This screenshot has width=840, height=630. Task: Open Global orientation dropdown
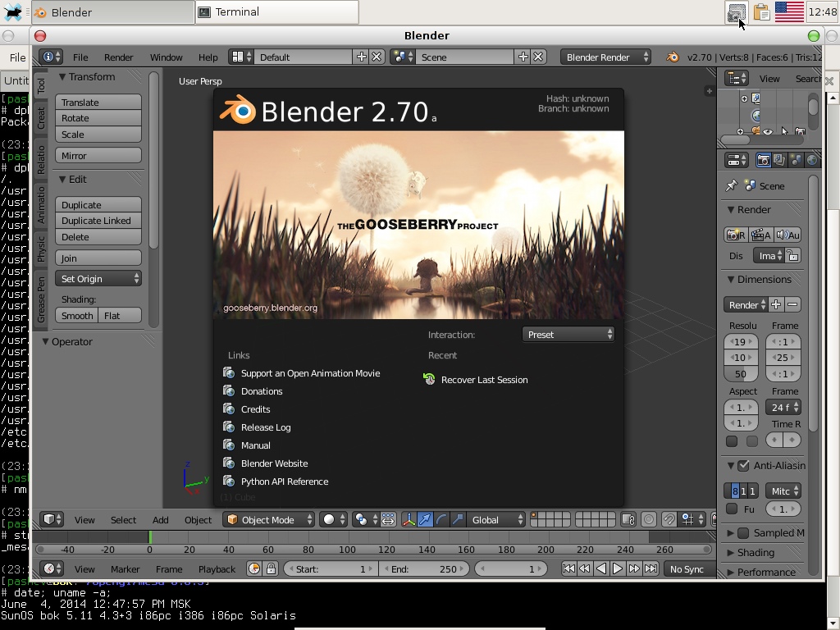tap(496, 519)
